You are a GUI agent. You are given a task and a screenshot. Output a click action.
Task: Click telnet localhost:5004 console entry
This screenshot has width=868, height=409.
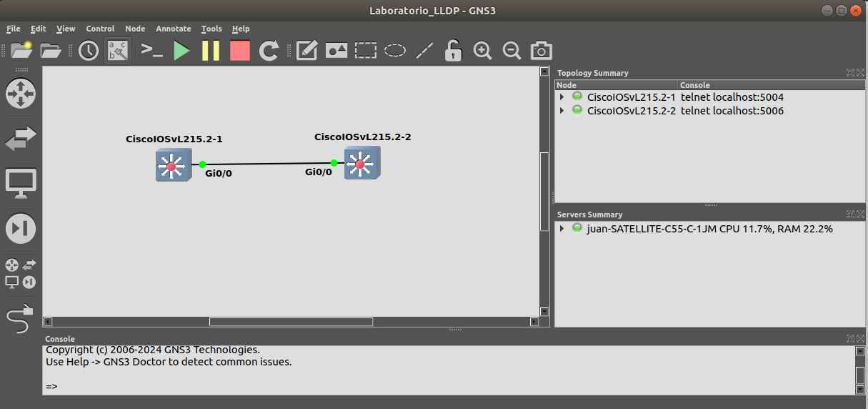732,97
